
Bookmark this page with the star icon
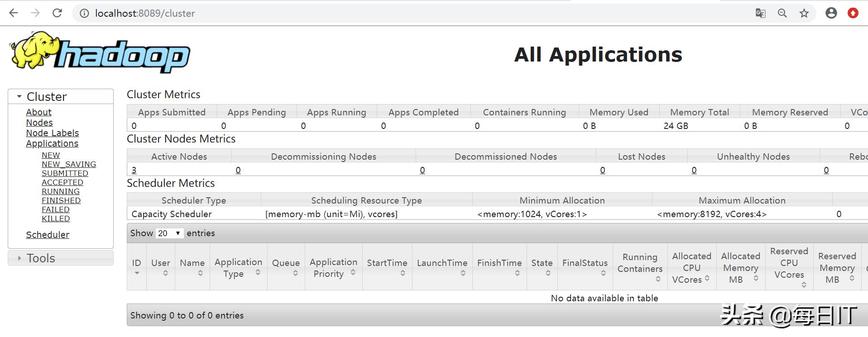coord(804,13)
